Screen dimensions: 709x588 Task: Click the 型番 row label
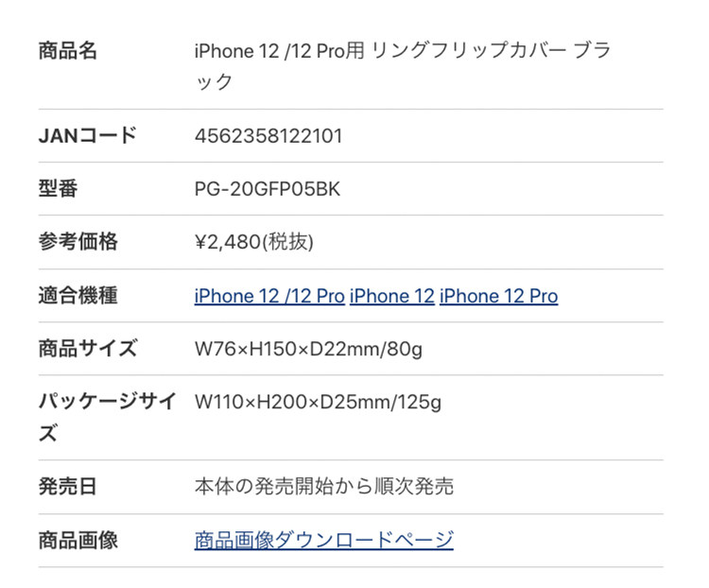(58, 189)
